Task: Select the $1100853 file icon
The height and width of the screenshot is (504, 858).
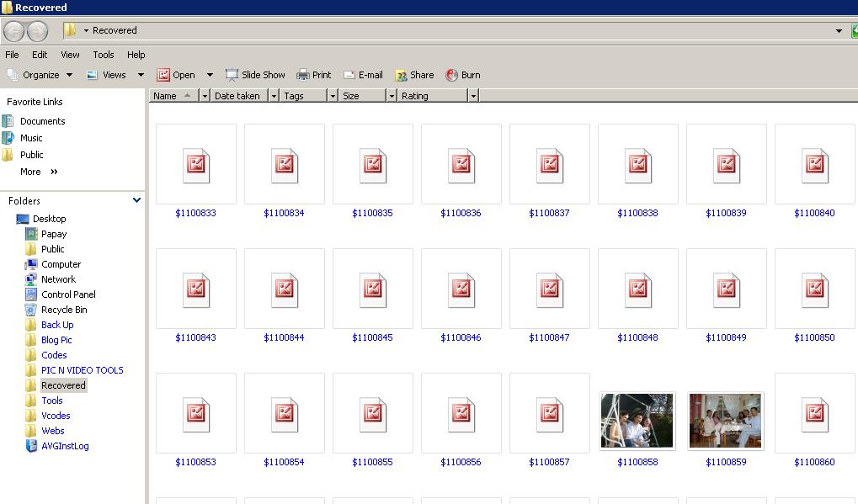Action: 196,414
